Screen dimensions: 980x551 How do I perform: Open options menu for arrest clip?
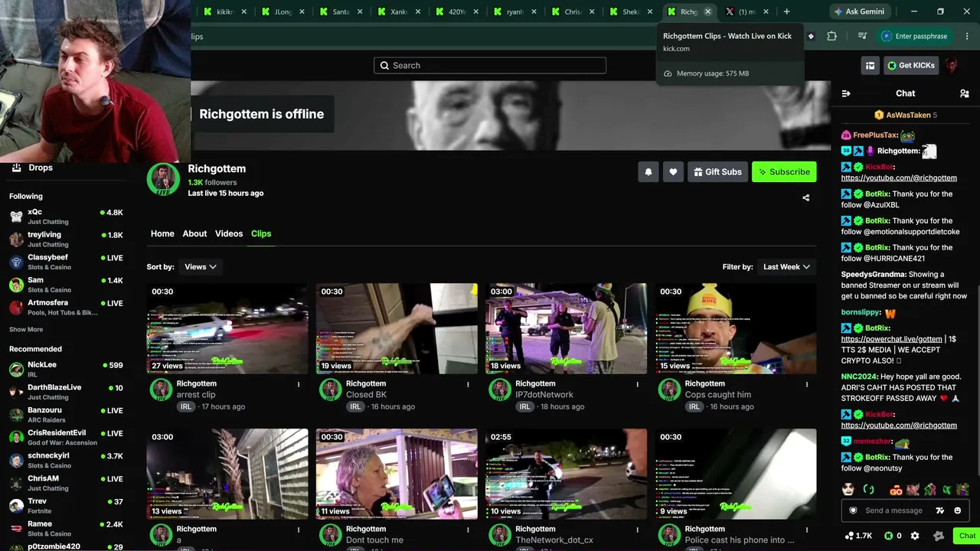299,384
